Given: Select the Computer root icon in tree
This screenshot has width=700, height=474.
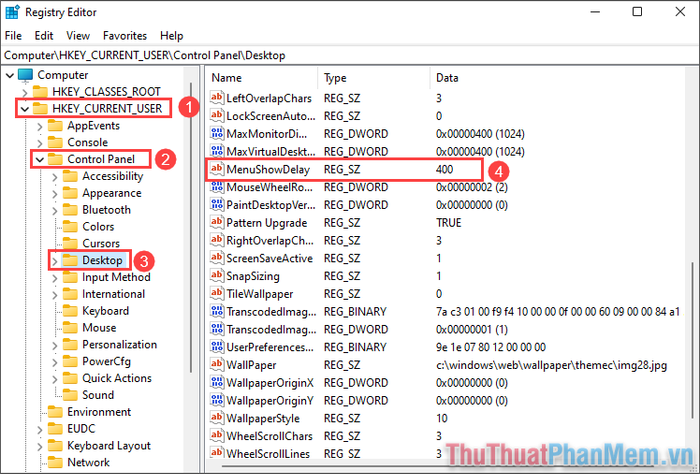Looking at the screenshot, I should click(25, 75).
